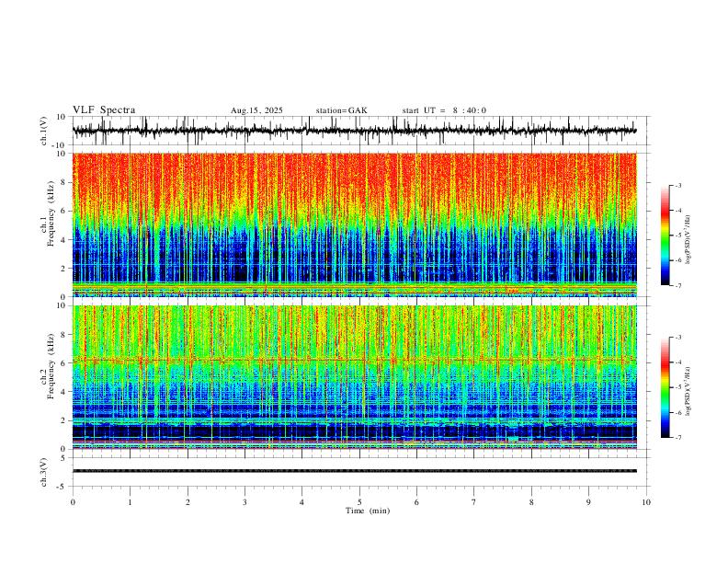Click the time axis tick label "5"
This screenshot has width=728, height=563.
tap(359, 502)
